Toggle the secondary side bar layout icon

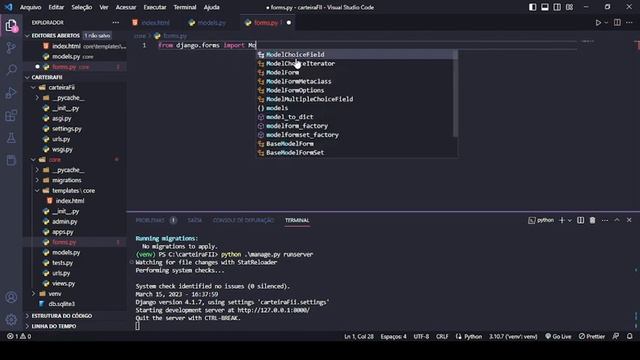(557, 7)
